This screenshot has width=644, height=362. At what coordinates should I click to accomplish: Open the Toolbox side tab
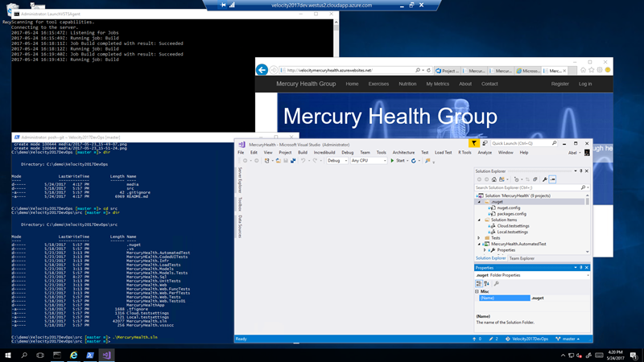pos(240,204)
